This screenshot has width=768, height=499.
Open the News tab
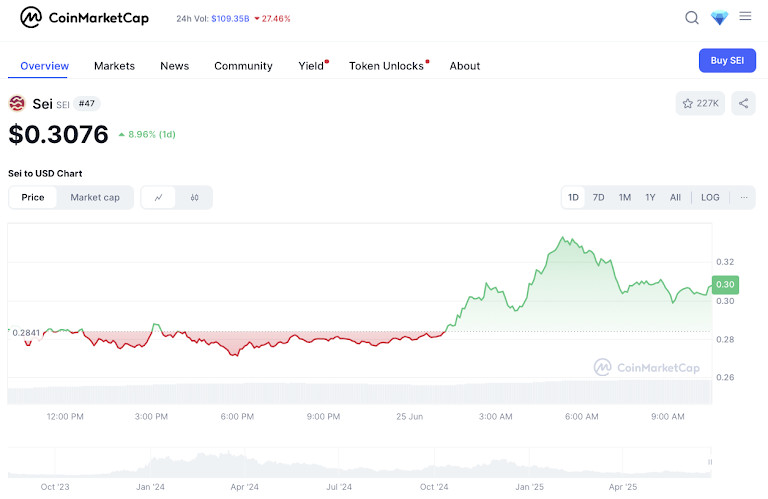click(x=174, y=66)
